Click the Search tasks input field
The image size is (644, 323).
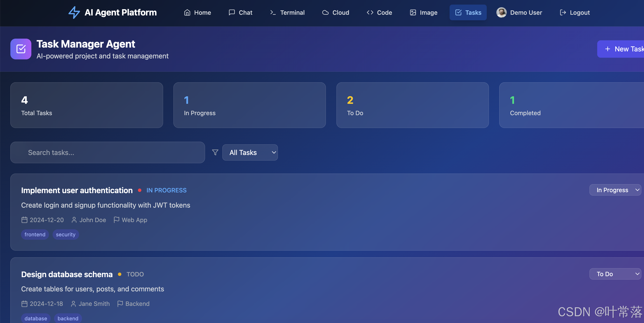coord(108,152)
